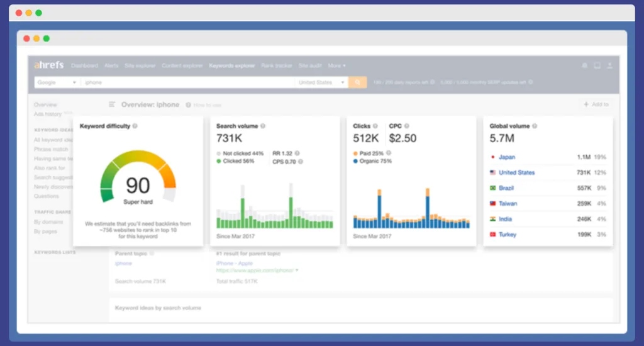Open the notifications bell icon
Viewport: 644px width, 346px height.
click(x=584, y=65)
